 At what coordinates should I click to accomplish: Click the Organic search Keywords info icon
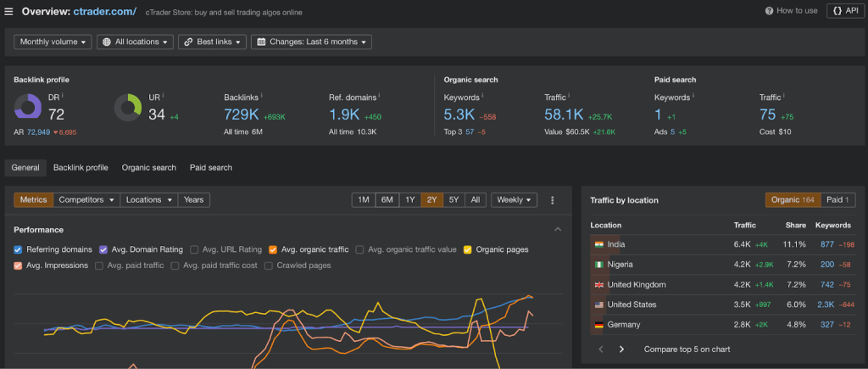click(x=482, y=96)
